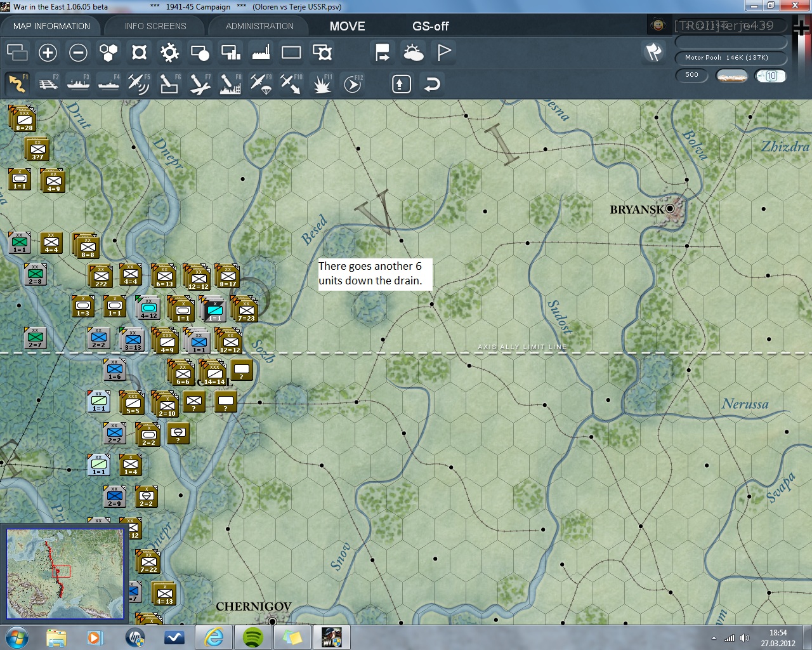Select the 7=22 unit counter
Image resolution: width=812 pixels, height=650 pixels.
click(x=148, y=561)
